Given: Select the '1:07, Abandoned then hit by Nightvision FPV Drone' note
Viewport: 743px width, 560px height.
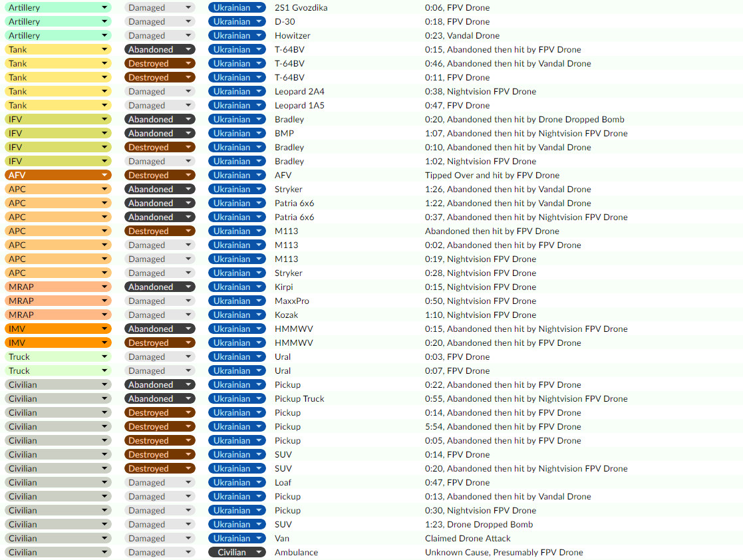Looking at the screenshot, I should 526,134.
